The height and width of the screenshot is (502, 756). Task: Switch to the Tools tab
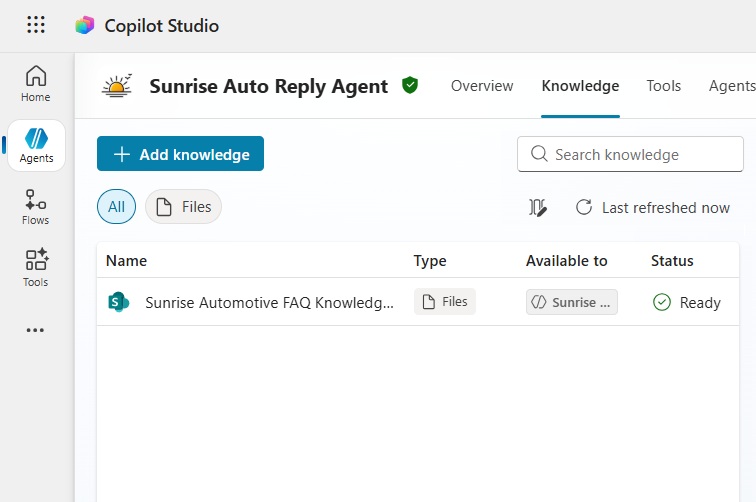664,86
